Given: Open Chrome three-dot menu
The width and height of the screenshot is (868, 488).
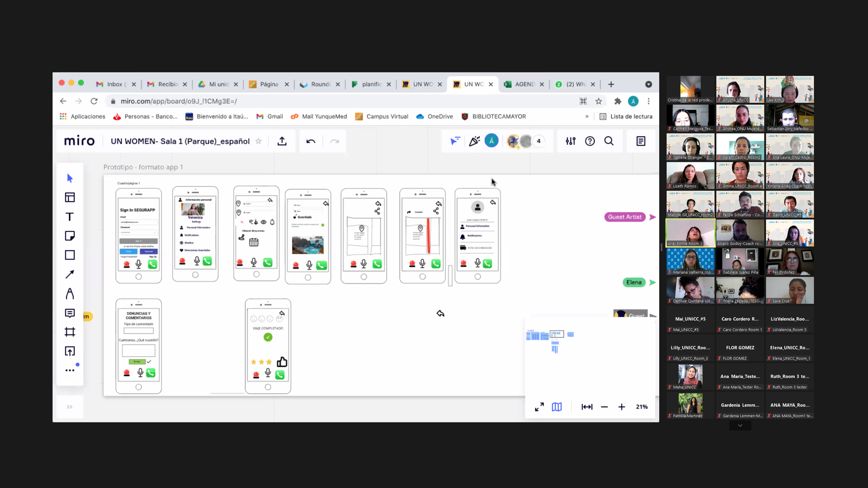Looking at the screenshot, I should [x=649, y=101].
